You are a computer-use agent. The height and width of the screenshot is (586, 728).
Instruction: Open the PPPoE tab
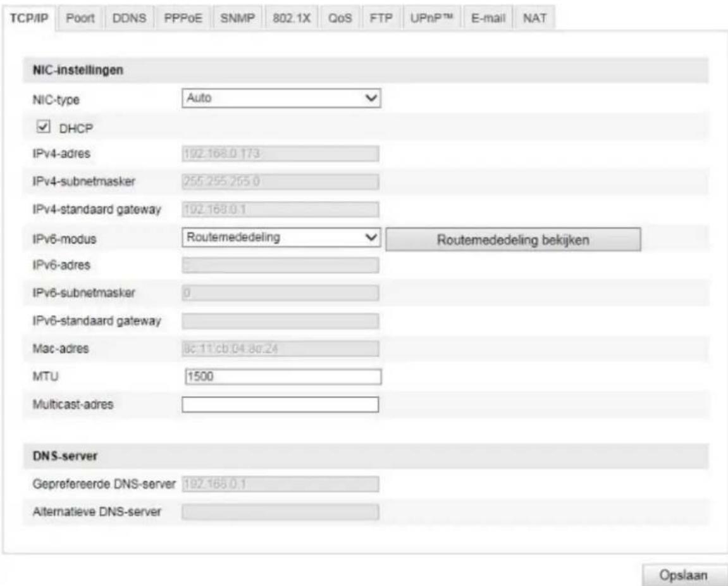(183, 18)
